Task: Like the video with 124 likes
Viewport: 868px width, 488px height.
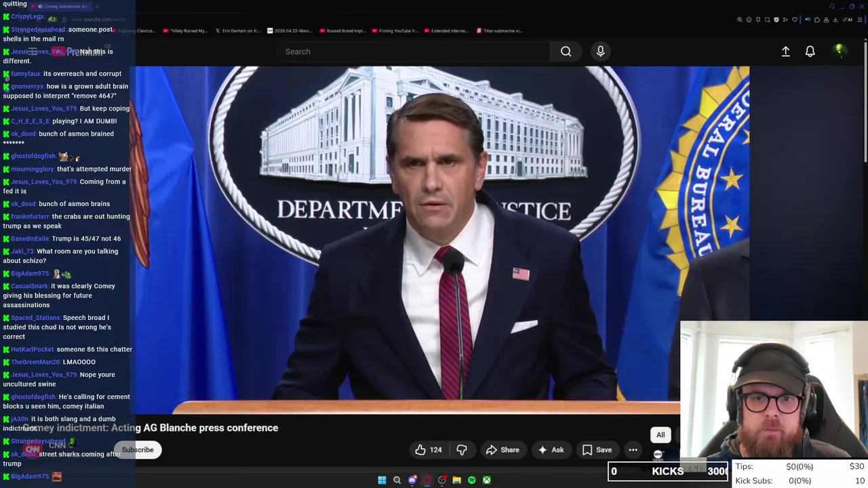Action: point(429,450)
